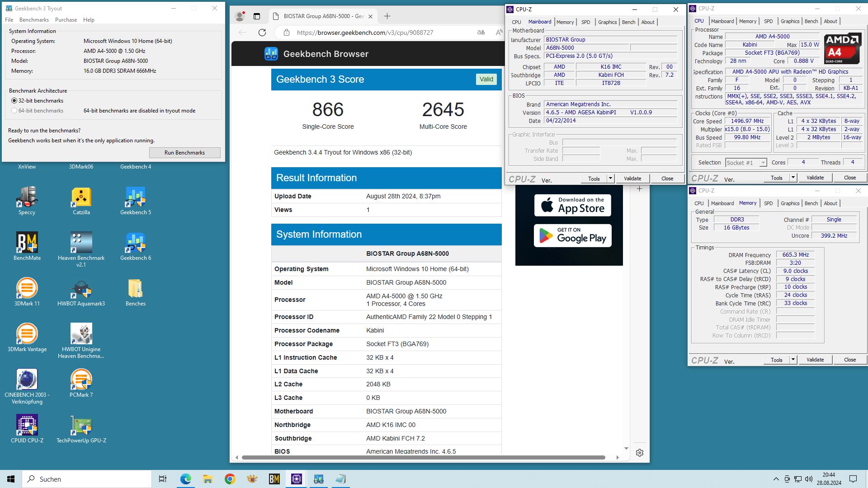868x488 pixels.
Task: Open Tools dropdown arrow in Mainboard CPU-Z
Action: point(610,178)
